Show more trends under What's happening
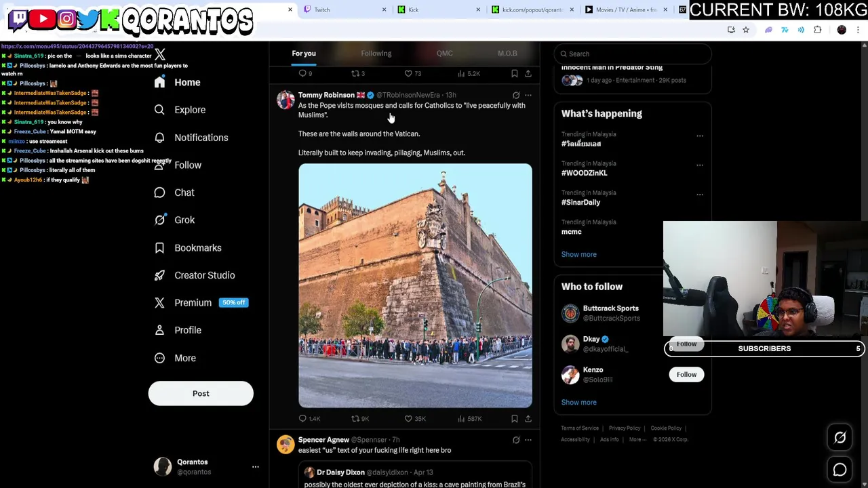The height and width of the screenshot is (488, 868). 578,254
